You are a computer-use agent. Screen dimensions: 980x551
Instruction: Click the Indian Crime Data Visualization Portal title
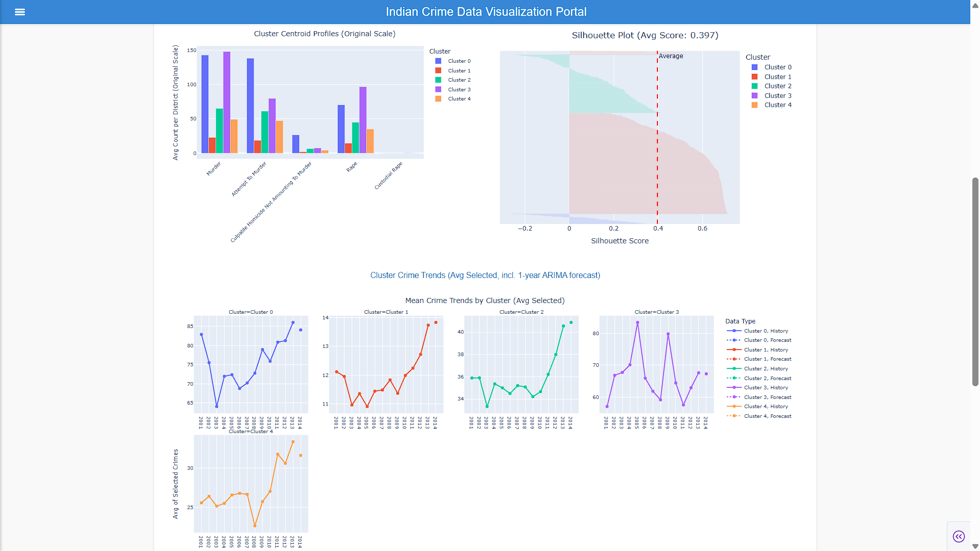coord(486,12)
